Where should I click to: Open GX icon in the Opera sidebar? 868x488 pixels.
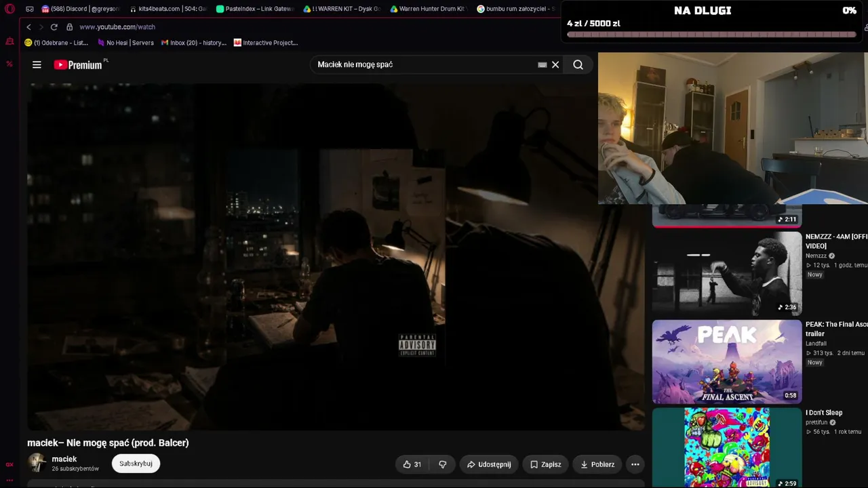pyautogui.click(x=9, y=465)
